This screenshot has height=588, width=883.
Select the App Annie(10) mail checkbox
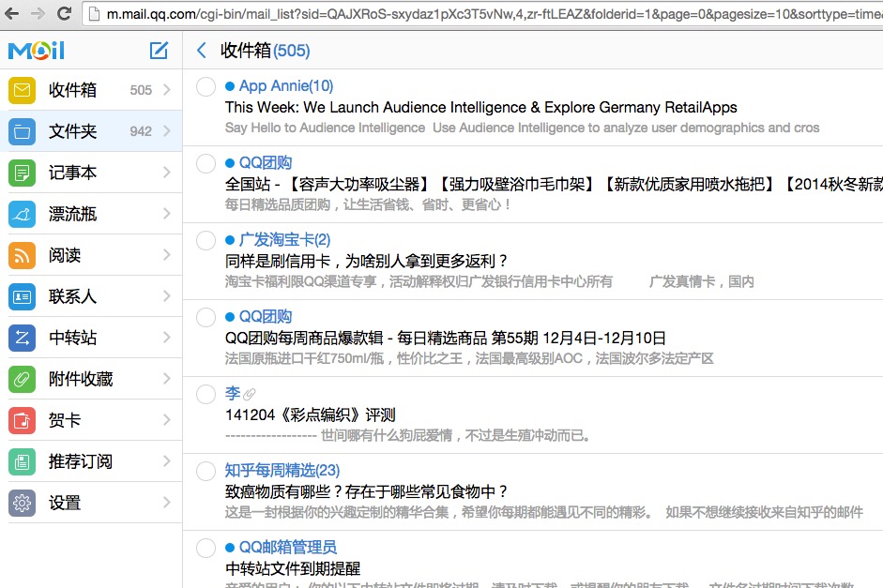tap(206, 86)
